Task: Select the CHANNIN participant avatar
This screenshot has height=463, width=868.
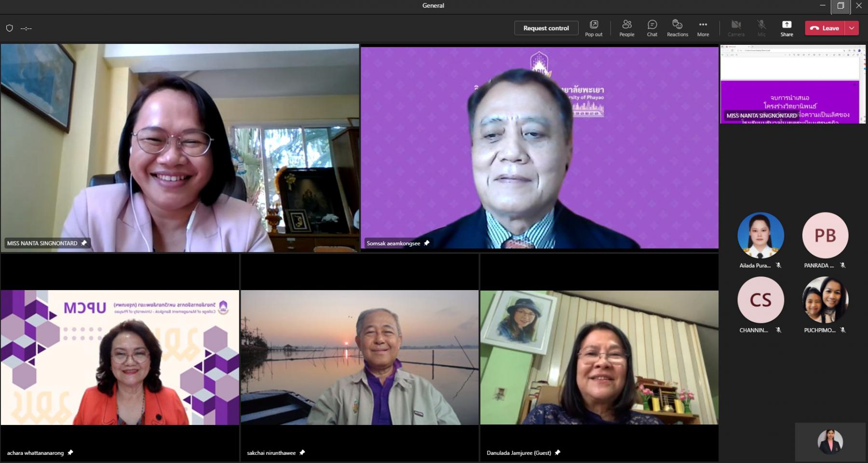Action: (x=760, y=300)
